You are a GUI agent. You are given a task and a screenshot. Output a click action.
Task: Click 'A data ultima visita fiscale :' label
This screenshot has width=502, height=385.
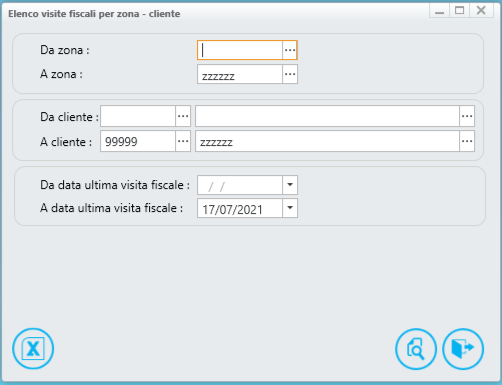coord(112,208)
